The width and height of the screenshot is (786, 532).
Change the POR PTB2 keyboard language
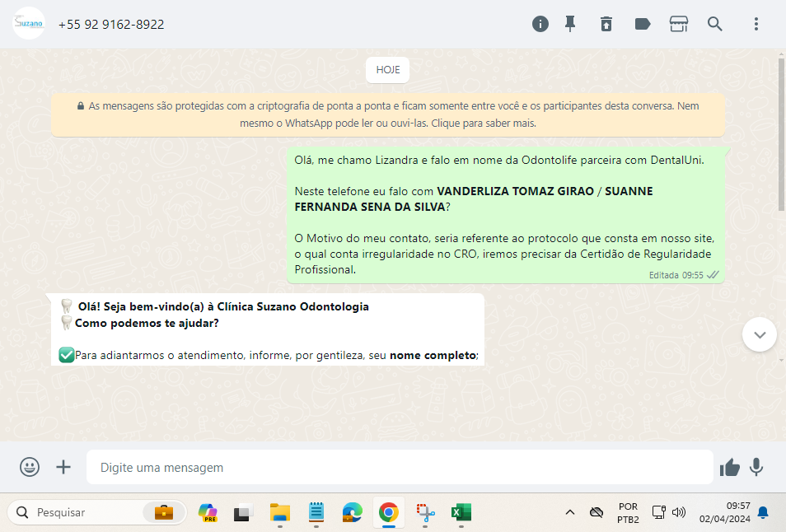click(x=628, y=513)
